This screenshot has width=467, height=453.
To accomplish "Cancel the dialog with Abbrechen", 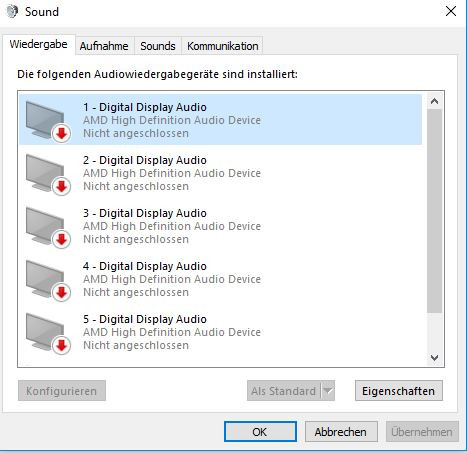I will [x=341, y=432].
